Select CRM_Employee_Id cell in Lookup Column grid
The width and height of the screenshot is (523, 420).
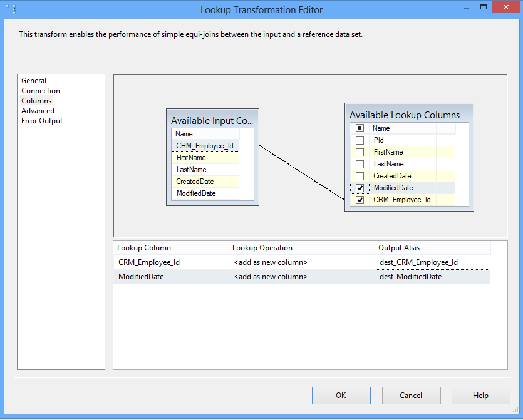point(171,262)
